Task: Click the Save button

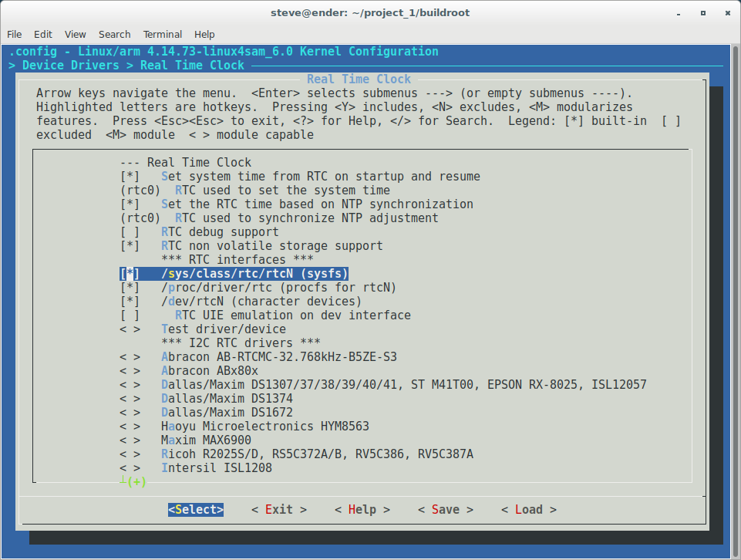Action: [x=445, y=510]
